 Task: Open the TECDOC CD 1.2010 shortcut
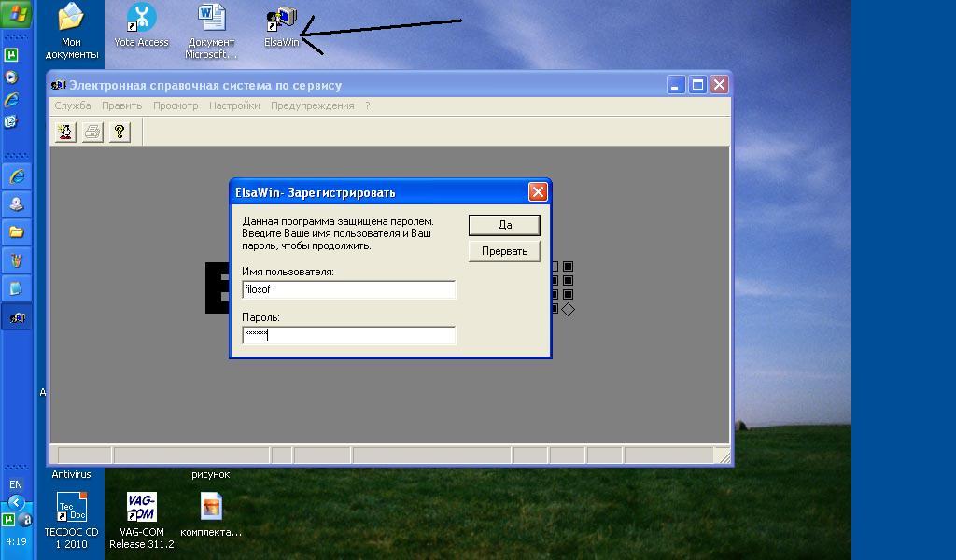(x=71, y=509)
